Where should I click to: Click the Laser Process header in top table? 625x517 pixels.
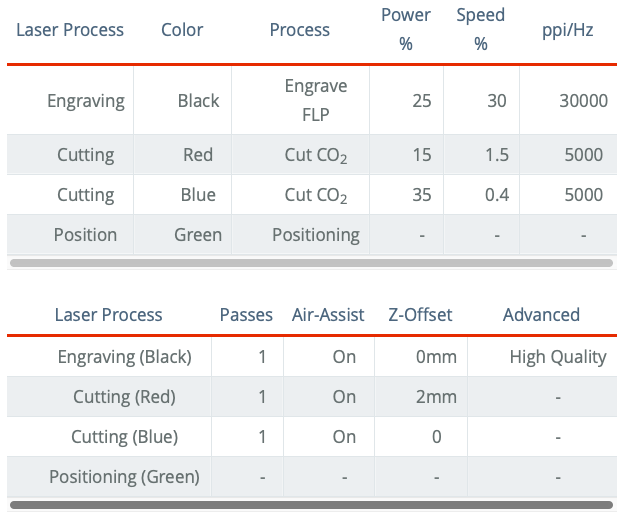[x=70, y=30]
